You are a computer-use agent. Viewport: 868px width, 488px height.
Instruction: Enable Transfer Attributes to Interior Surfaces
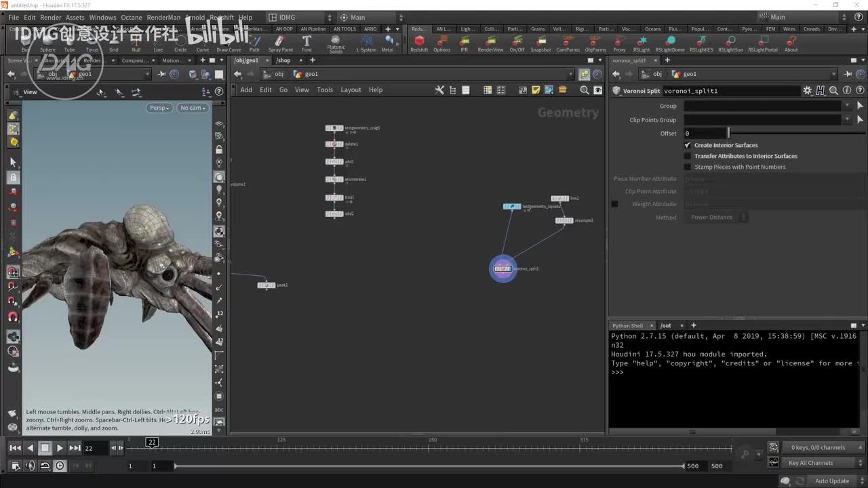[x=688, y=156]
